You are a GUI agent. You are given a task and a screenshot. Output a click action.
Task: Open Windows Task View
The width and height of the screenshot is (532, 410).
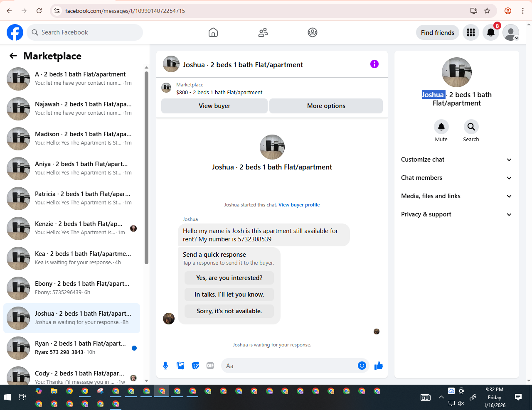tap(22, 397)
